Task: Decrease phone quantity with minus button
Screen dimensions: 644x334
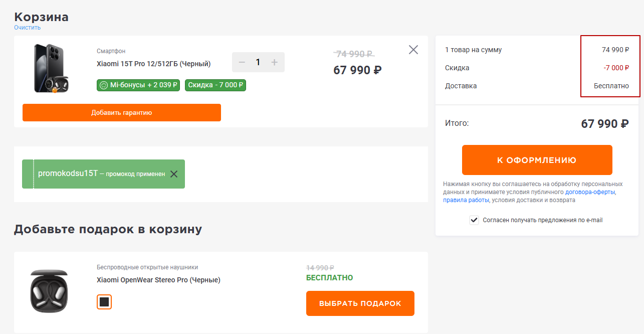Action: (x=242, y=62)
